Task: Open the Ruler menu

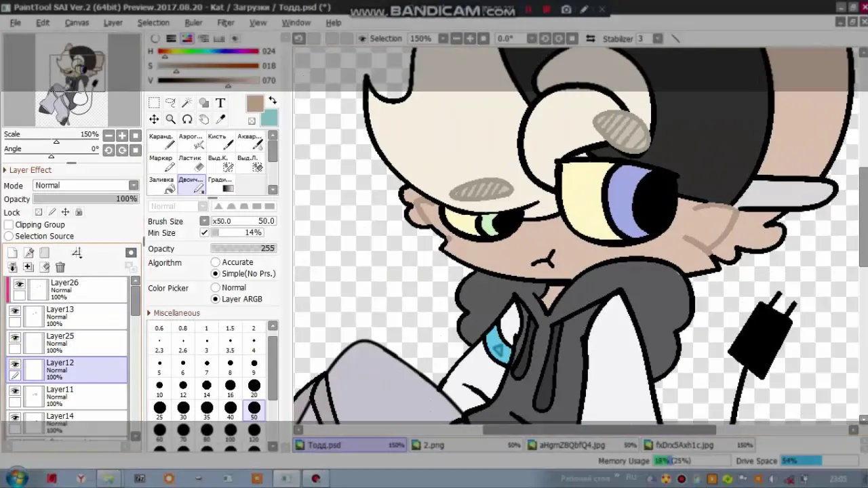Action: coord(193,22)
